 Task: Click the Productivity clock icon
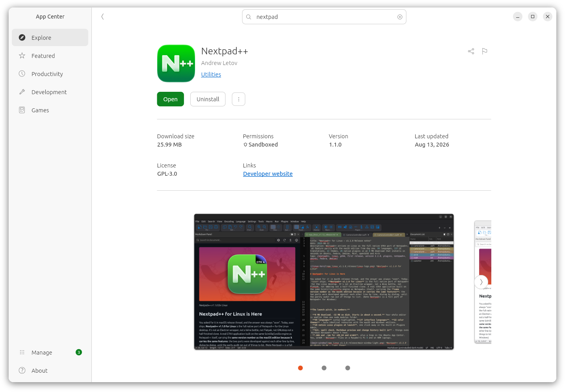pyautogui.click(x=22, y=74)
